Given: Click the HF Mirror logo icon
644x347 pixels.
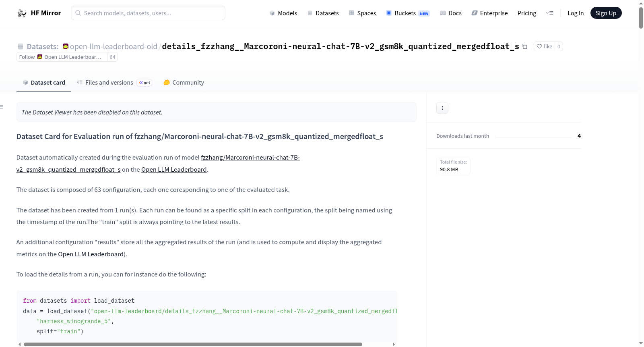Looking at the screenshot, I should (22, 13).
